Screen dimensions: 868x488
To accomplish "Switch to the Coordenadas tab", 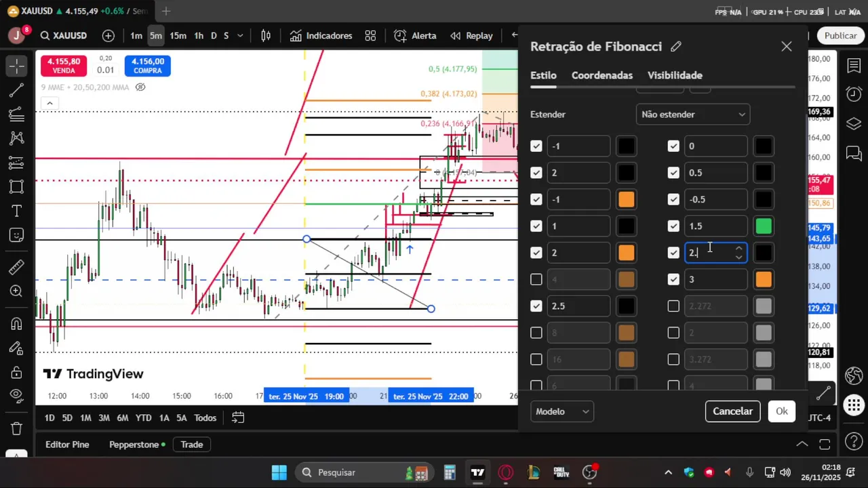I will pos(602,75).
